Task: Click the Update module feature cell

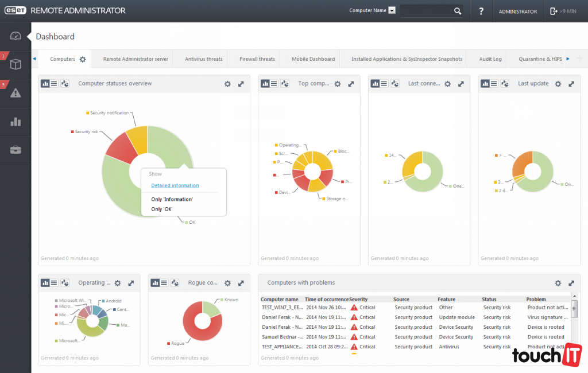Action: pyautogui.click(x=457, y=317)
